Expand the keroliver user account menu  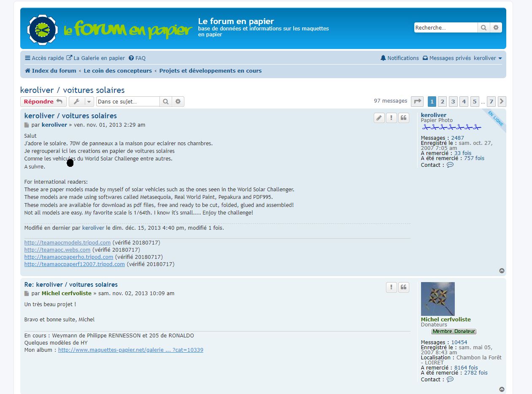488,58
